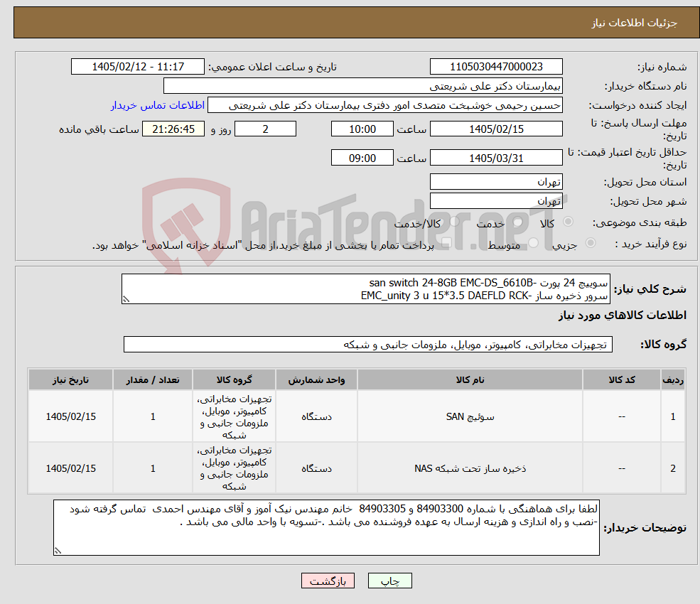
Task: Click the remaining time 21:26:45 field
Action: tap(173, 129)
